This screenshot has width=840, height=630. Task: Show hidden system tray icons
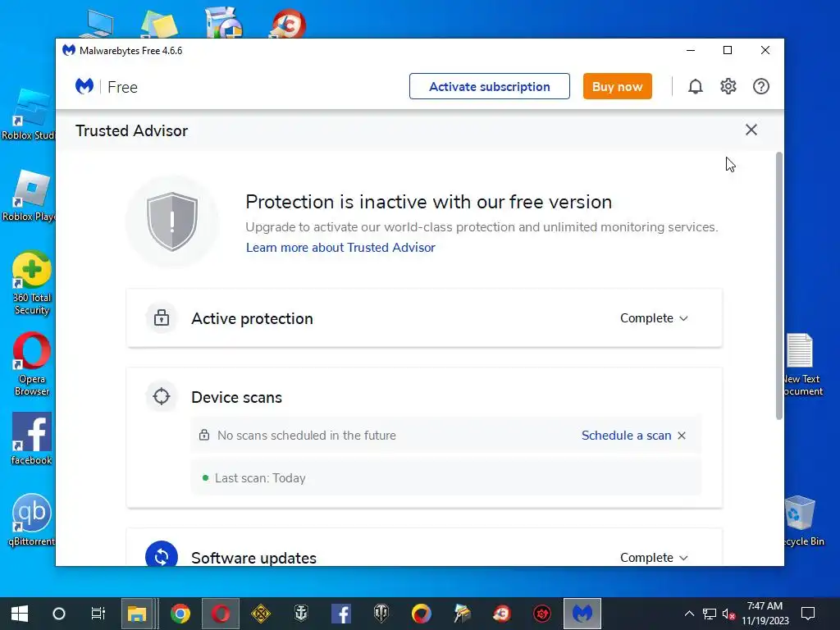click(689, 614)
